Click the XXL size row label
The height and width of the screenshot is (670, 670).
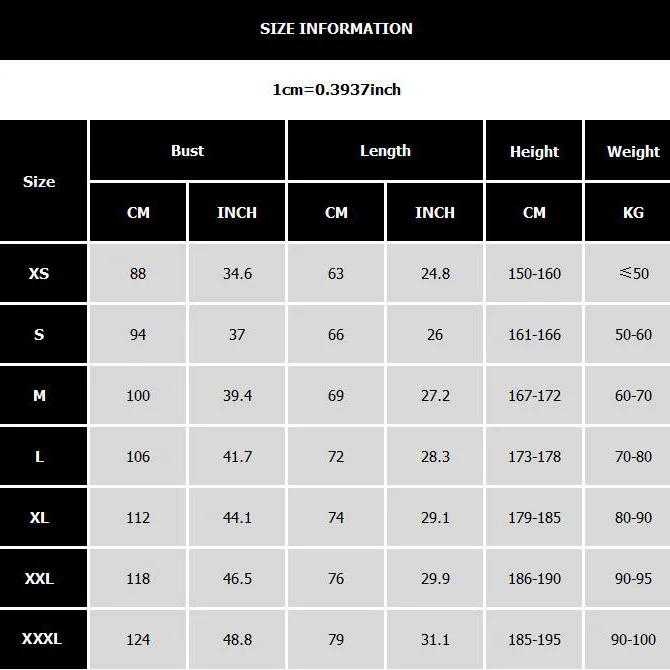(39, 578)
